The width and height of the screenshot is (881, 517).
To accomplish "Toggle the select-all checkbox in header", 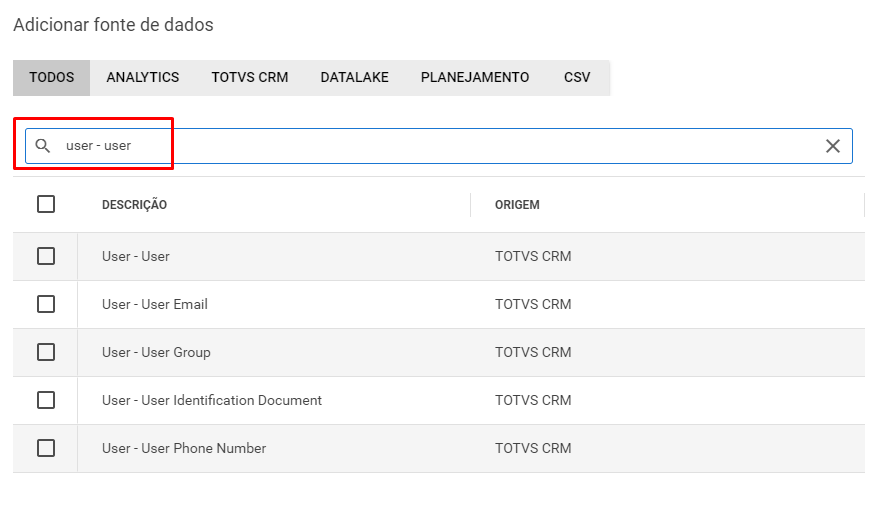I will tap(46, 204).
